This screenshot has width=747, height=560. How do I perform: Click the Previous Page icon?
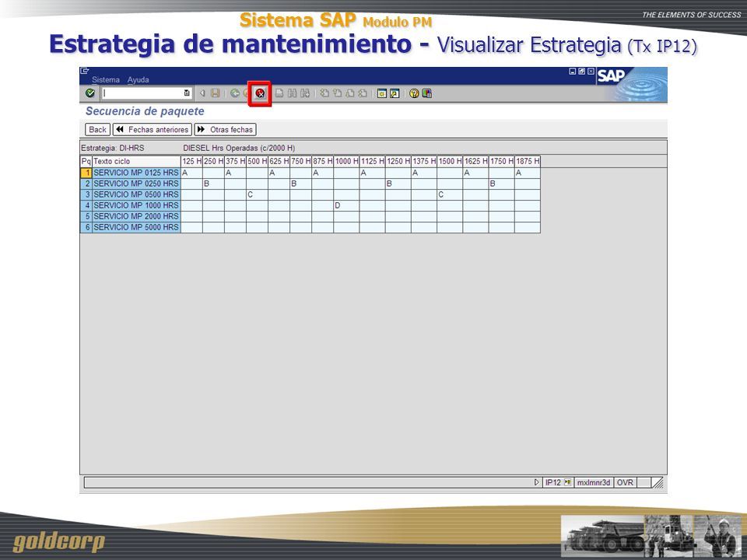pos(337,93)
